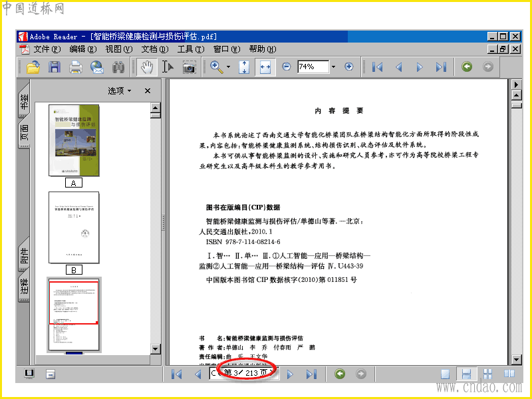
Task: Click the hide toolbars icon at bottom left
Action: click(51, 374)
